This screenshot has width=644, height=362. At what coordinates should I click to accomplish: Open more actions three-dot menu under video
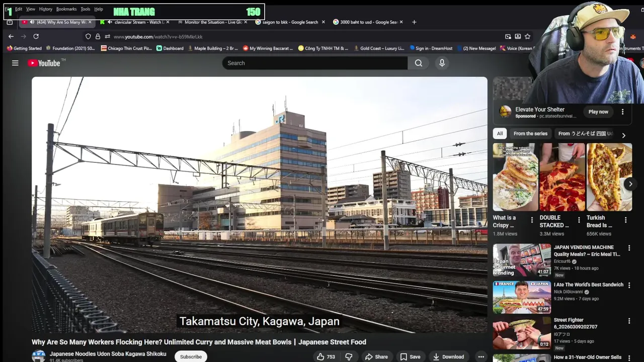(481, 356)
